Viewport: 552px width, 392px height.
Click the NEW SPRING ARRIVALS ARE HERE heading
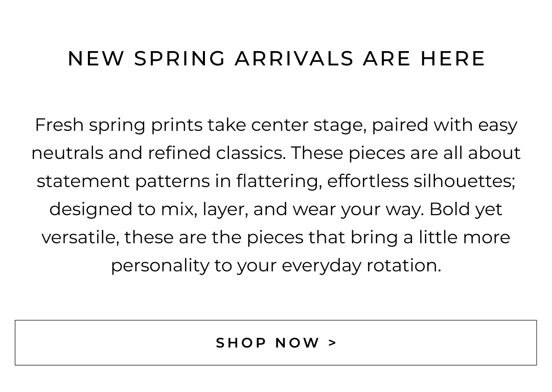(276, 59)
